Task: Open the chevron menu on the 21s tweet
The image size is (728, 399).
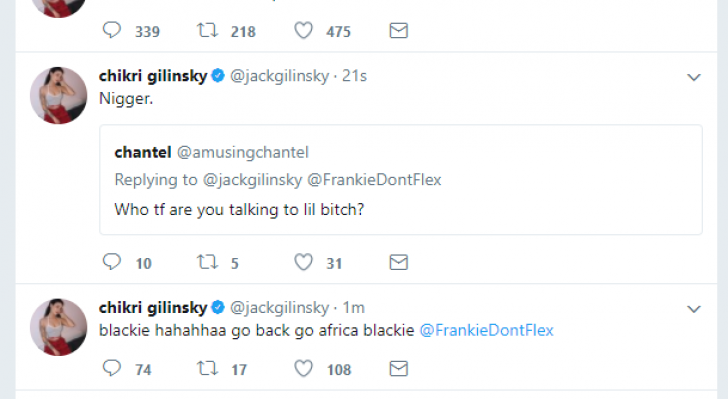Action: pyautogui.click(x=694, y=77)
